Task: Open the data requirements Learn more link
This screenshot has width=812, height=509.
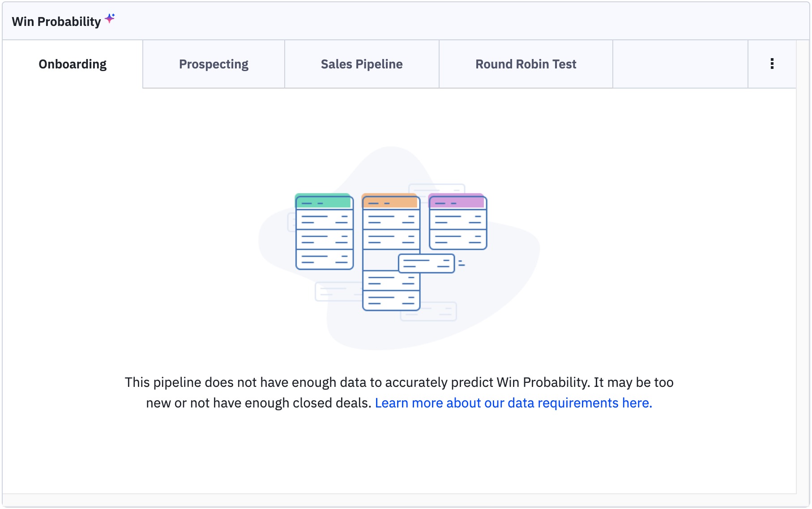Action: 513,403
